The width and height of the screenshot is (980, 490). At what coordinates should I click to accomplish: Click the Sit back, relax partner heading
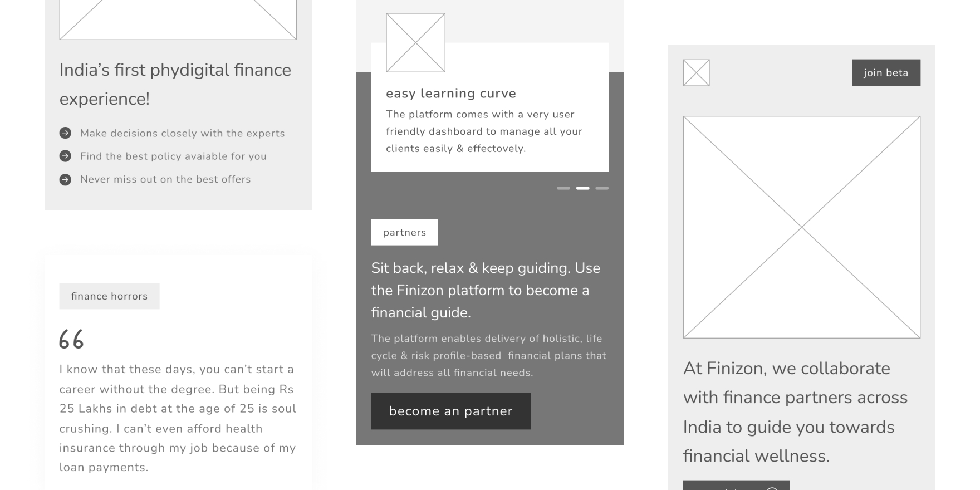(486, 290)
